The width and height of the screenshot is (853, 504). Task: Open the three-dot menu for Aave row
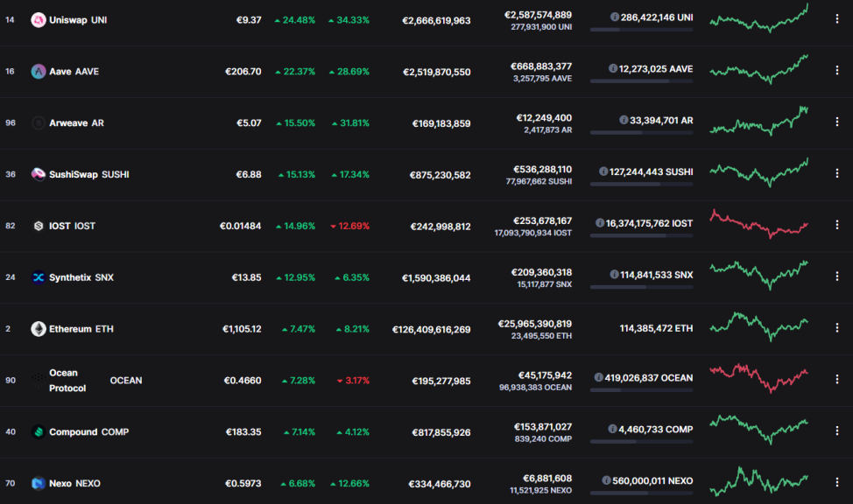pos(836,70)
